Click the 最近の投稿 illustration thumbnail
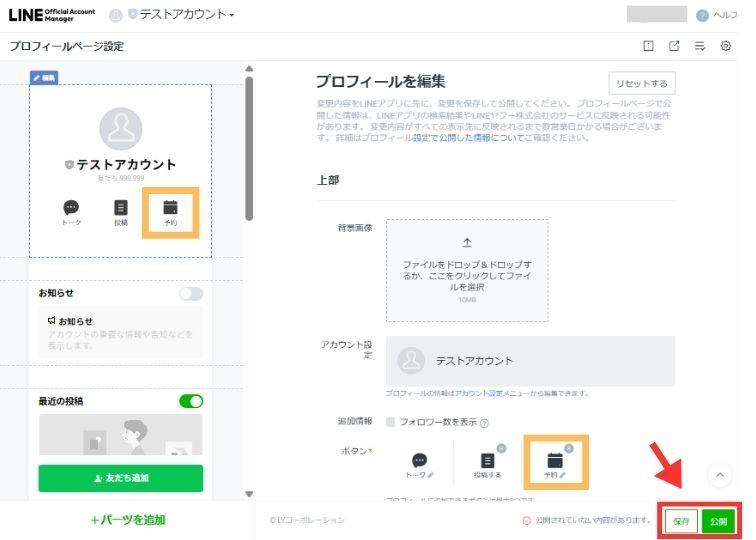Screen dimensions: 756x540 click(x=121, y=434)
